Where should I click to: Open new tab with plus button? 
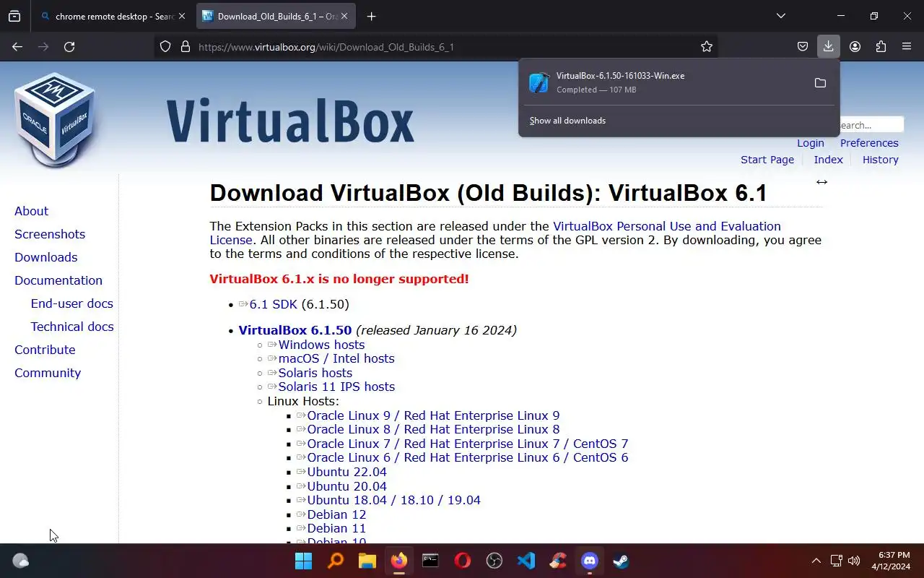[x=371, y=16]
